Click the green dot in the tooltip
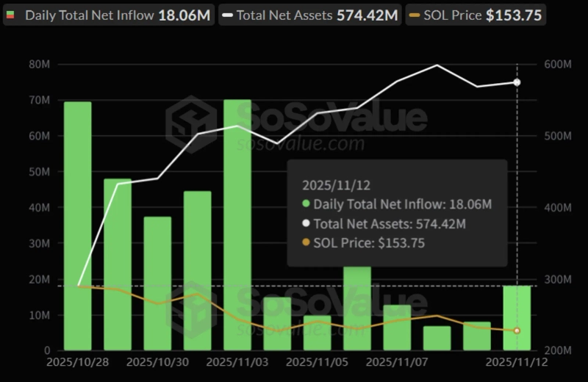588x382 pixels. (x=306, y=204)
